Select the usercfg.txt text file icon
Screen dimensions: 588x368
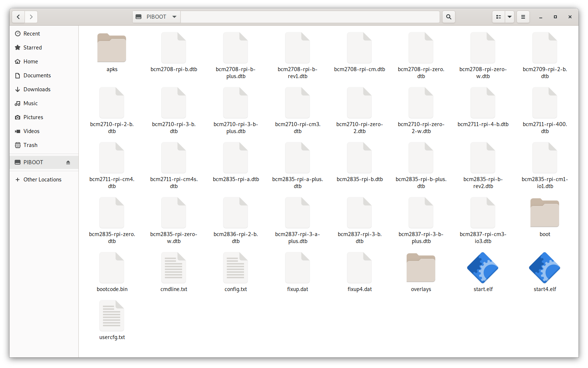pyautogui.click(x=112, y=316)
